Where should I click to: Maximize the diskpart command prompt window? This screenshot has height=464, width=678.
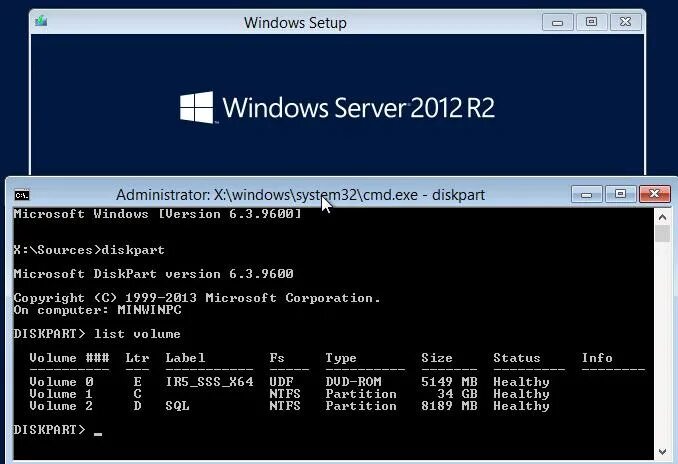(x=620, y=194)
